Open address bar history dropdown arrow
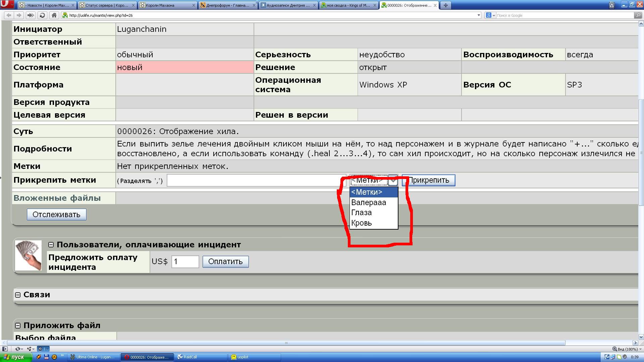 tap(478, 15)
